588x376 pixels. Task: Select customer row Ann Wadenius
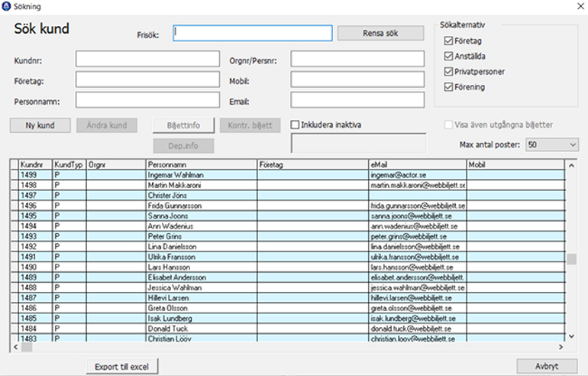(287, 226)
